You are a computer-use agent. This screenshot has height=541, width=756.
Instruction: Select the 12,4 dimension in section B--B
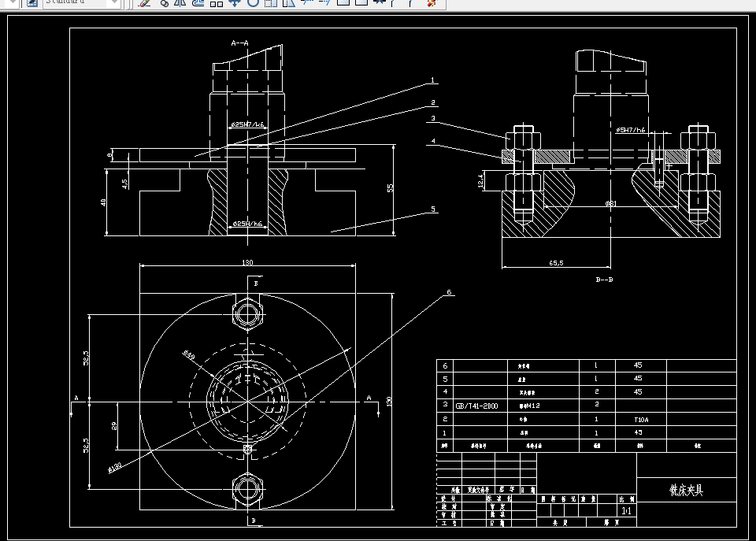[480, 181]
